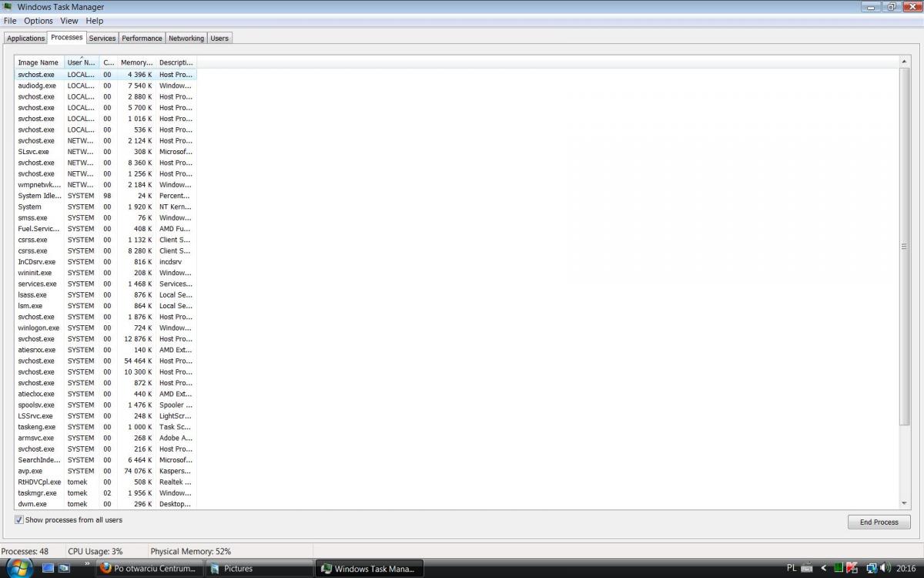
Task: Click the PL language indicator in tray
Action: [792, 568]
